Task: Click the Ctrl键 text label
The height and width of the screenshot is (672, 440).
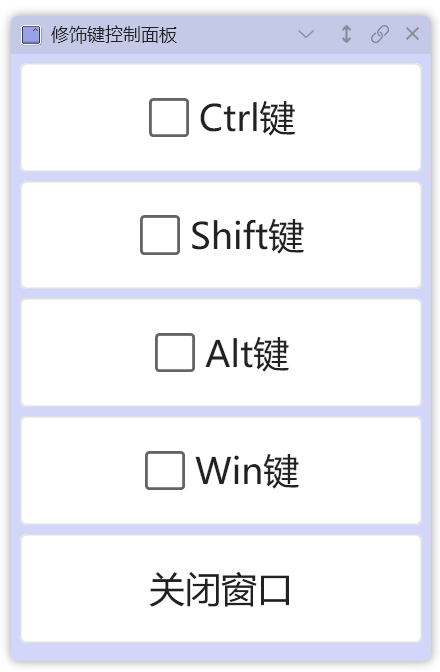Action: tap(247, 118)
